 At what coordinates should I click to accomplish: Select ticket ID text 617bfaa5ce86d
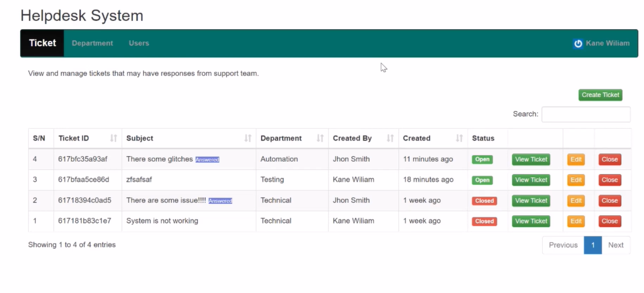tap(84, 179)
